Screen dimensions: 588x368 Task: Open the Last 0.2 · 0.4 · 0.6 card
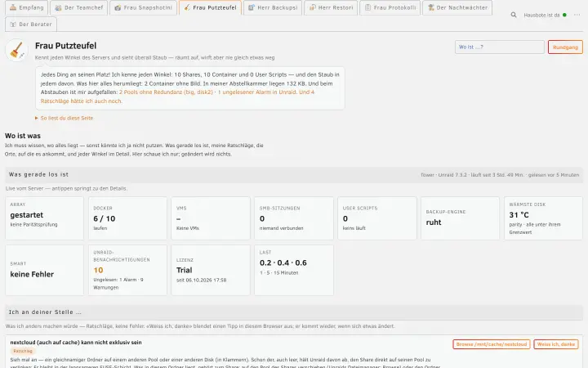click(x=294, y=270)
